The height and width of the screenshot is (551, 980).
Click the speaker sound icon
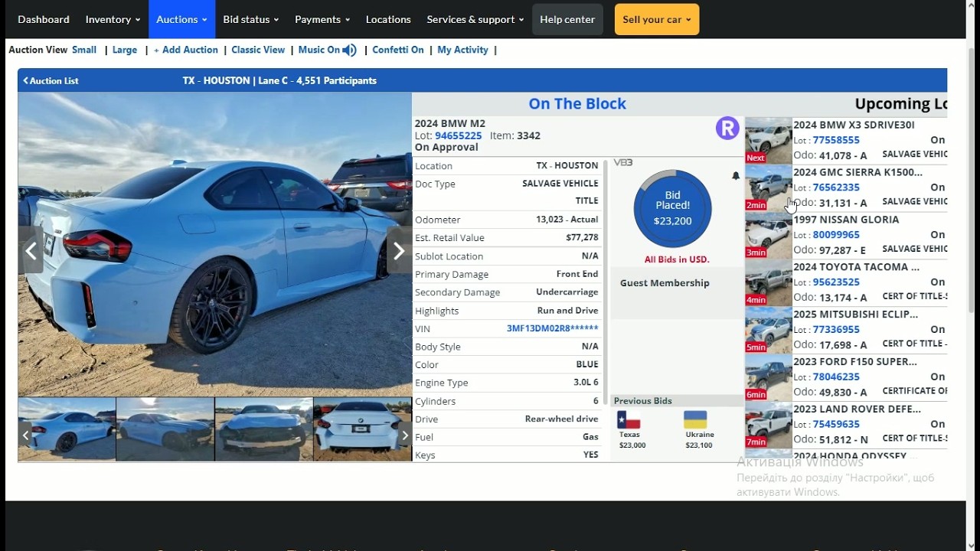click(350, 50)
